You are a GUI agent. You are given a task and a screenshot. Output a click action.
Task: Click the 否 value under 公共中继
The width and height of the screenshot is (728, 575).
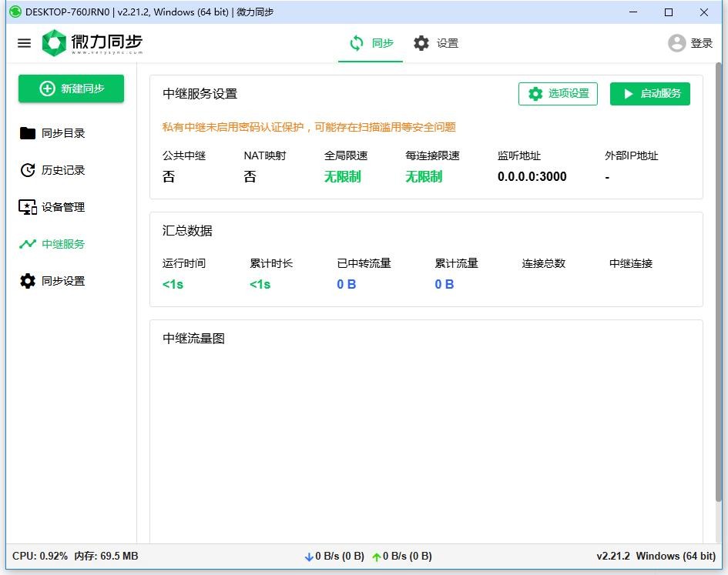pyautogui.click(x=169, y=176)
